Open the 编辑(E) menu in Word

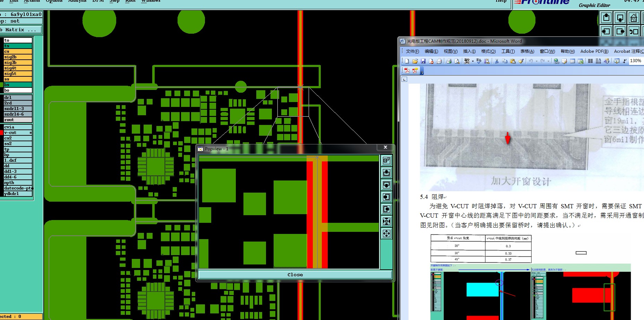pyautogui.click(x=431, y=51)
